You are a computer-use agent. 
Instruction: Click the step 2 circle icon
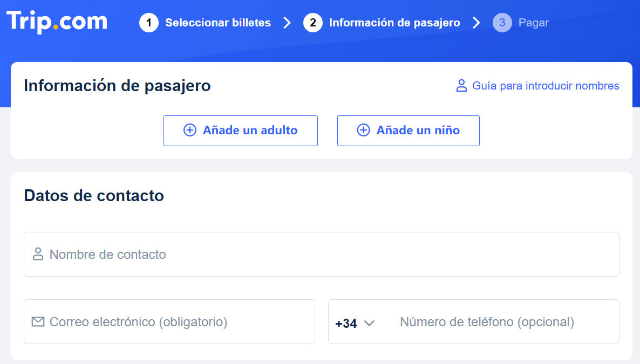point(313,23)
